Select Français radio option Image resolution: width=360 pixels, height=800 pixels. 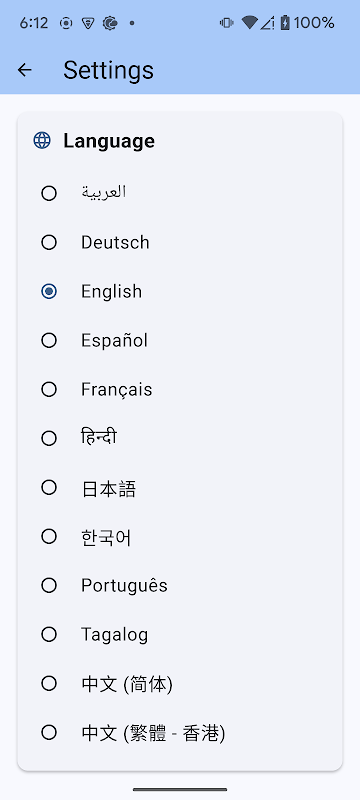49,390
